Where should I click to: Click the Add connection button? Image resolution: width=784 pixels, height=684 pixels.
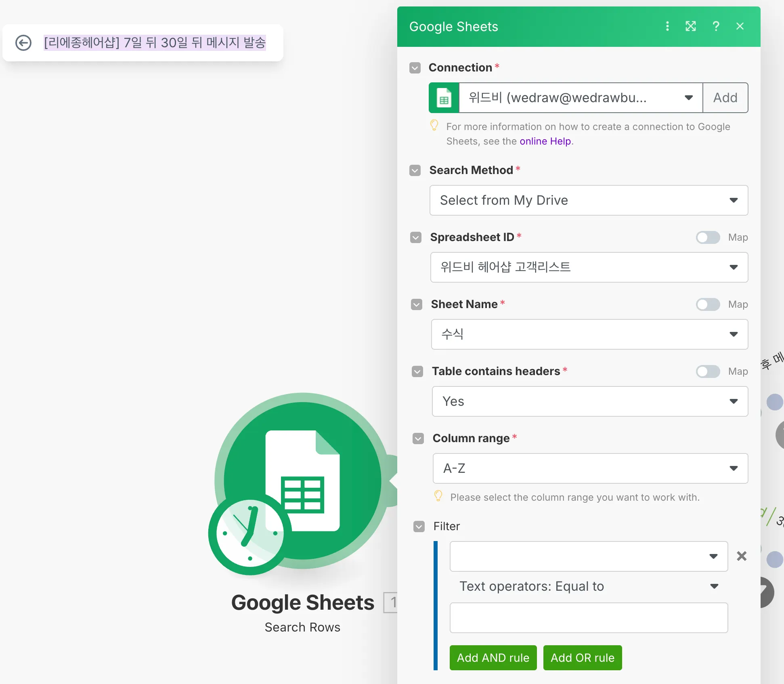click(x=725, y=98)
